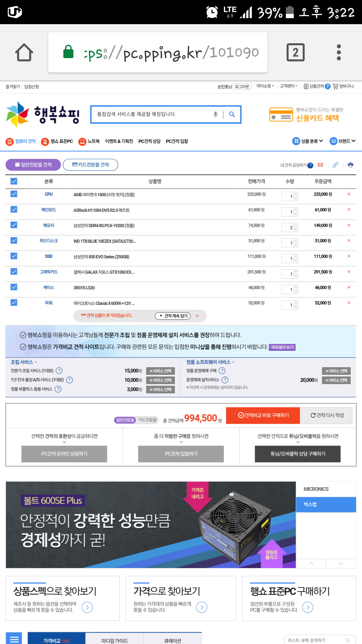362x644 pixels.
Task: Click 견적 다시 작성 button
Action: pos(327,415)
